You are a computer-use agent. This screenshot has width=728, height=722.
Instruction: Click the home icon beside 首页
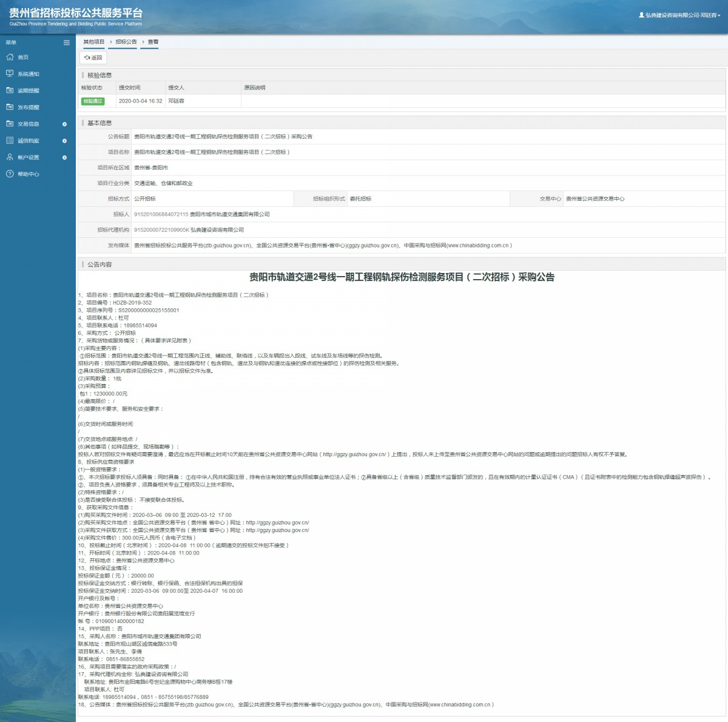coord(10,57)
